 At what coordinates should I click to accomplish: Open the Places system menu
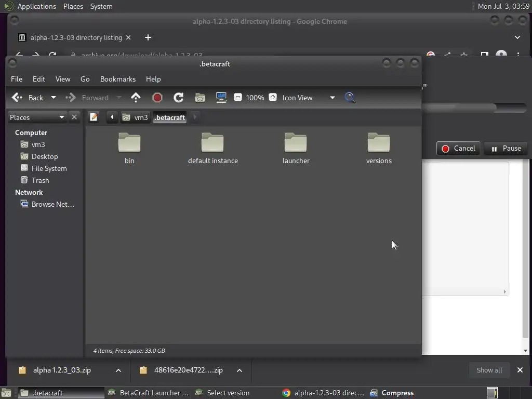tap(73, 6)
